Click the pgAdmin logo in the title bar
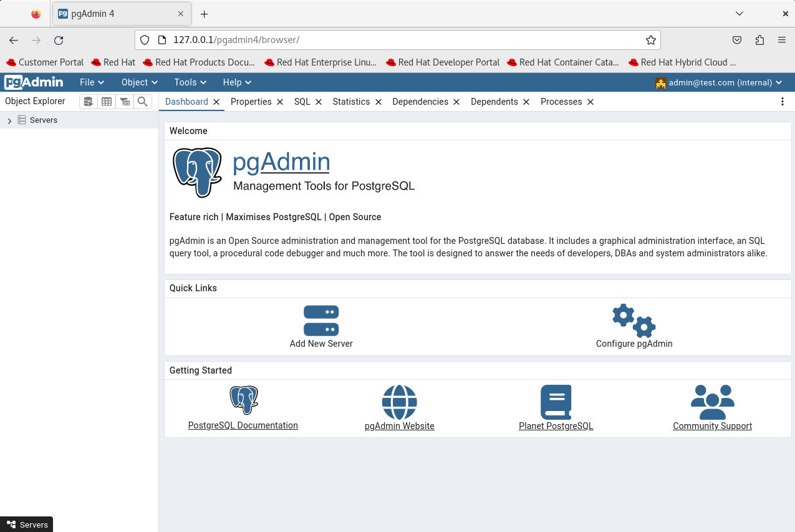Viewport: 795px width, 532px height. point(34,82)
